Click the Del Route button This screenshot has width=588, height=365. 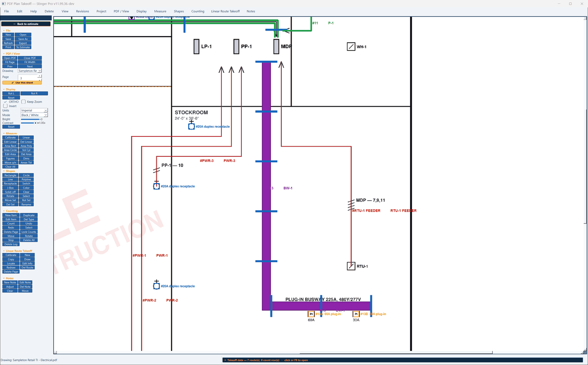click(27, 268)
